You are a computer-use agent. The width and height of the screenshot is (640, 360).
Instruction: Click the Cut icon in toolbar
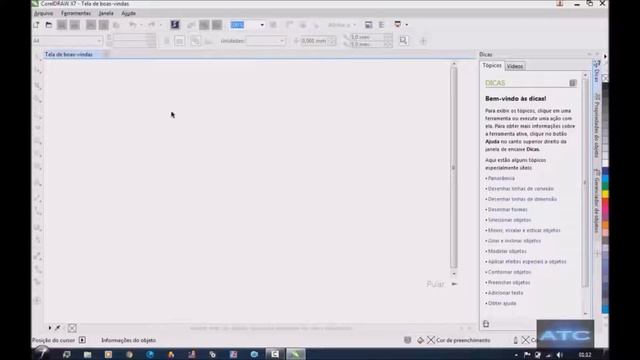point(91,25)
